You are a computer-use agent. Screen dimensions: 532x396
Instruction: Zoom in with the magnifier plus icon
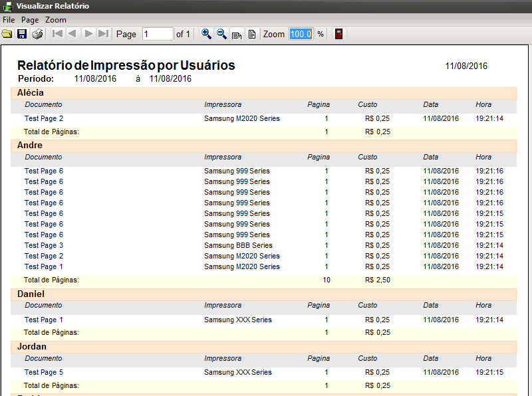(x=206, y=34)
